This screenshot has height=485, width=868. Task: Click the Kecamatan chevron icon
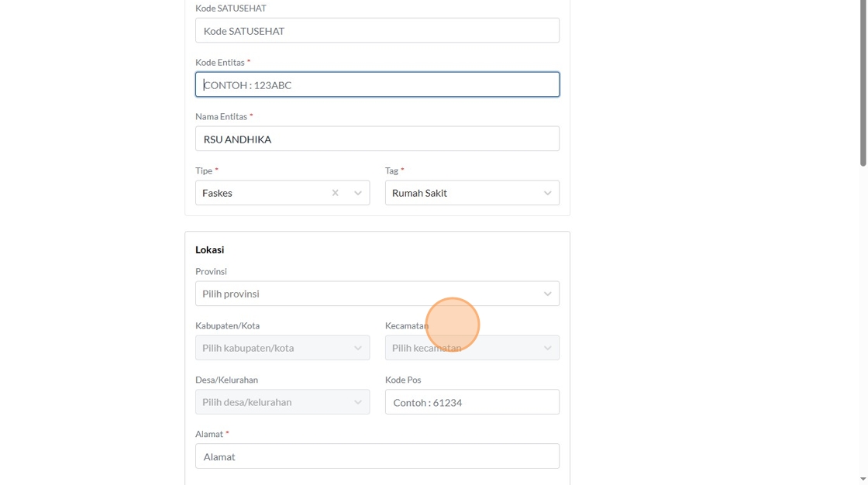click(547, 348)
